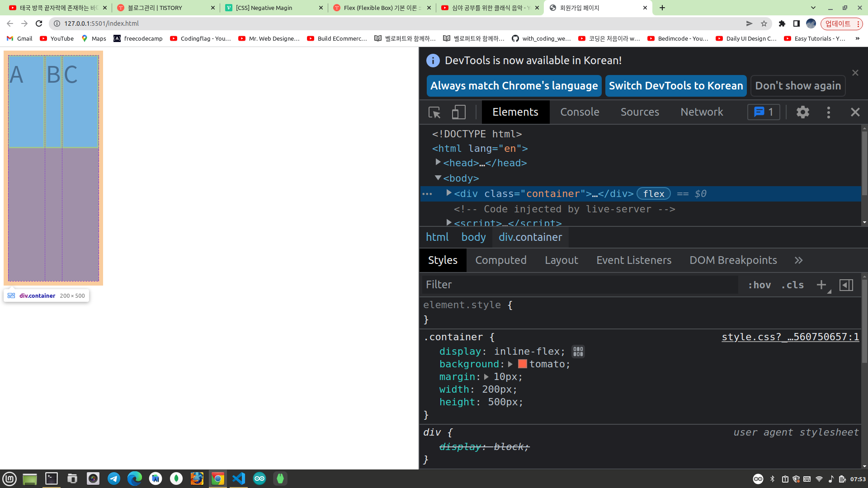Switch to the Console tab
The width and height of the screenshot is (868, 488).
(580, 112)
